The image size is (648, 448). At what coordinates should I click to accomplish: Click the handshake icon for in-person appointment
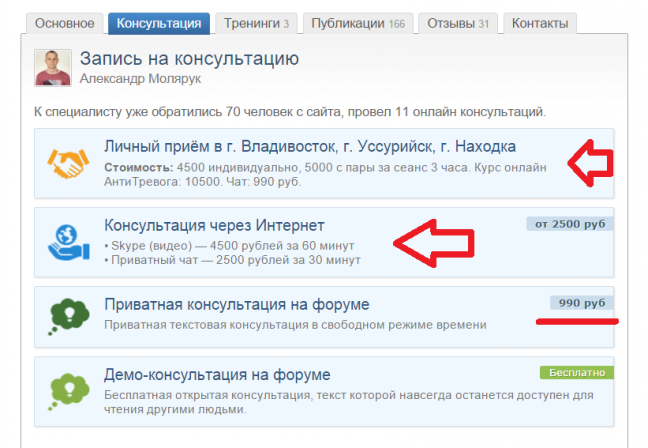(x=65, y=163)
